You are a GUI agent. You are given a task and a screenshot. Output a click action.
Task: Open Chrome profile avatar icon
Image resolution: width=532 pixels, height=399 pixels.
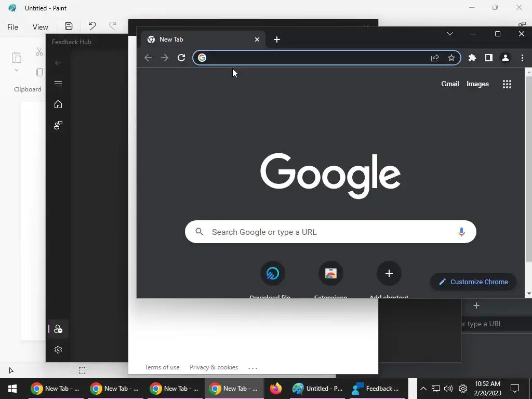505,58
